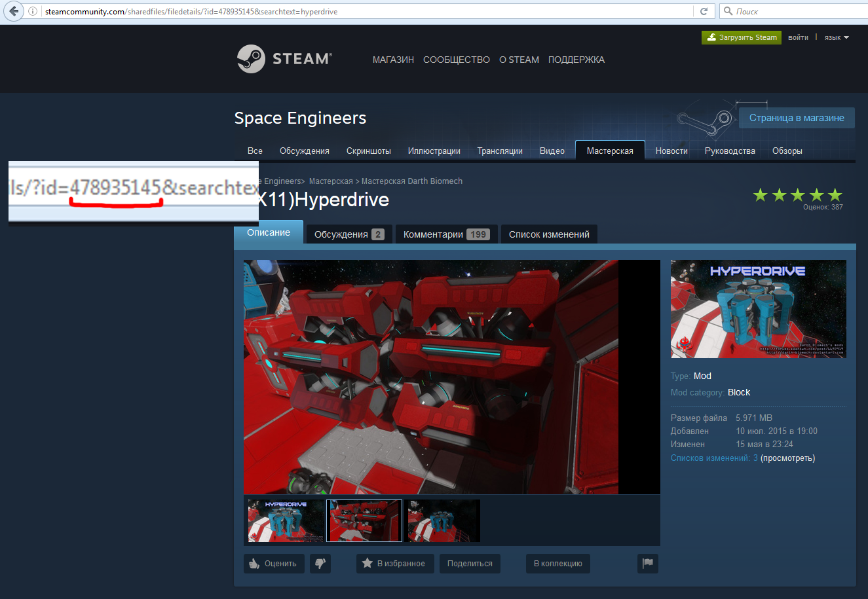Viewport: 868px width, 599px height.
Task: Click the browser back arrow button
Action: [x=14, y=11]
